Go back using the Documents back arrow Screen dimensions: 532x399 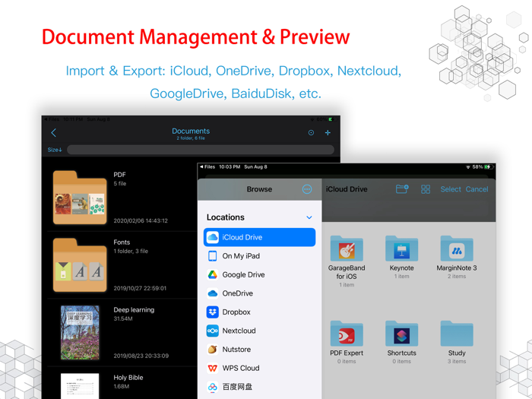click(53, 133)
